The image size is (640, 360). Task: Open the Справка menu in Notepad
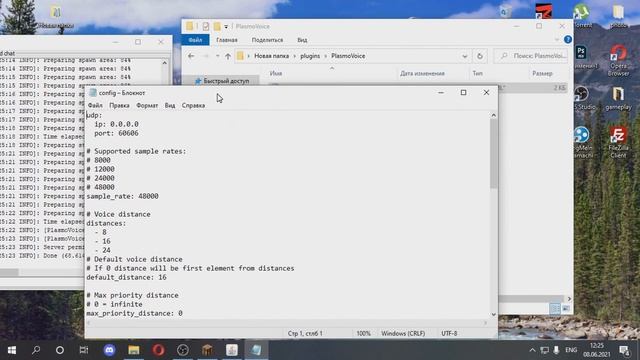tap(193, 105)
